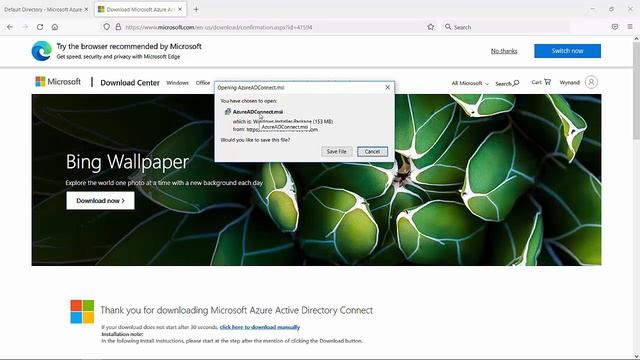This screenshot has width=640, height=360.
Task: Click the Microsoft Edge logo in banner
Action: point(42,51)
